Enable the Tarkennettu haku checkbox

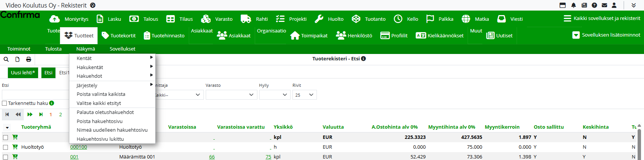[x=5, y=103]
